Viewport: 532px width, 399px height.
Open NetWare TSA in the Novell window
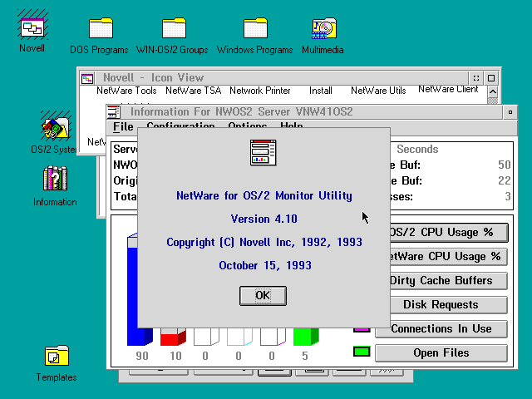click(194, 91)
